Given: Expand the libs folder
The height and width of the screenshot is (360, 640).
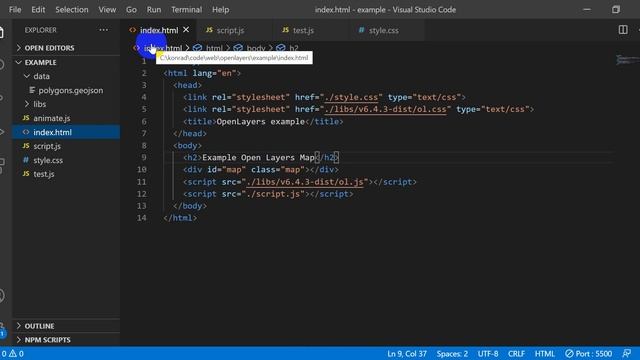Looking at the screenshot, I should (x=66, y=104).
